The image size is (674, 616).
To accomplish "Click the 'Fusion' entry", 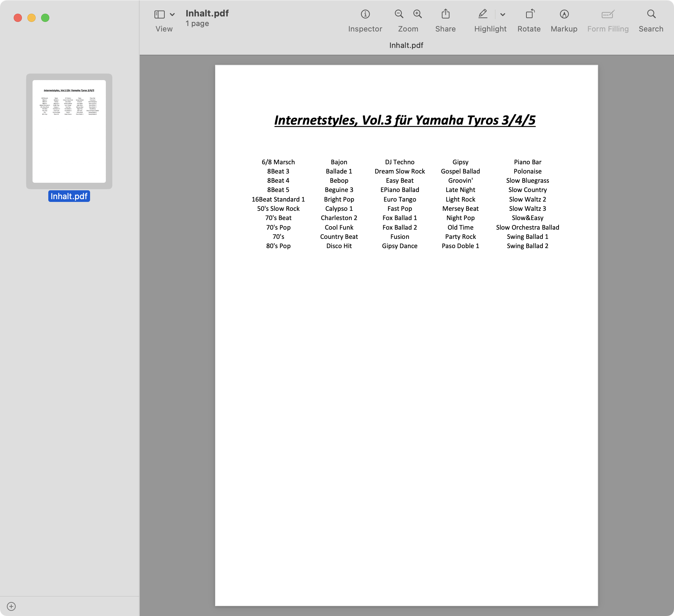I will 400,236.
